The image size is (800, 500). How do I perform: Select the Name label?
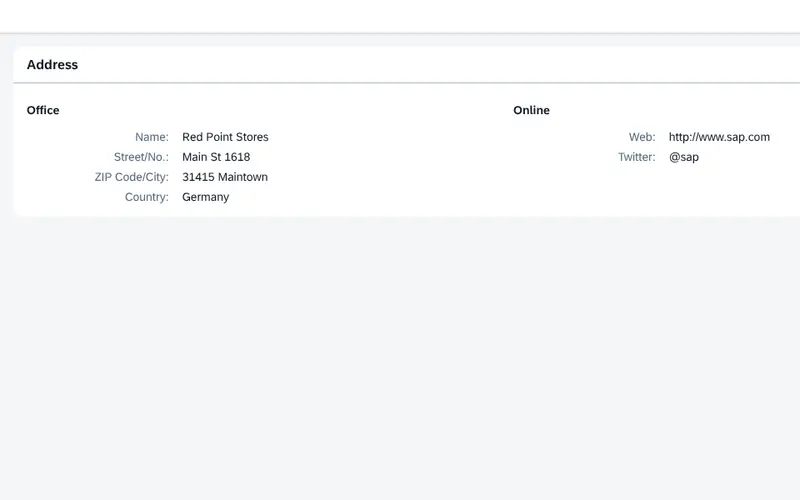coord(152,137)
